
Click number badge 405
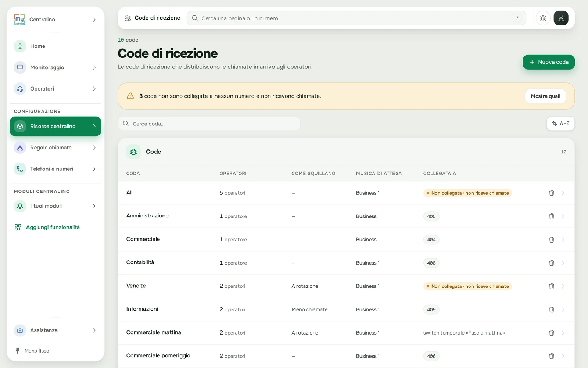click(x=431, y=216)
